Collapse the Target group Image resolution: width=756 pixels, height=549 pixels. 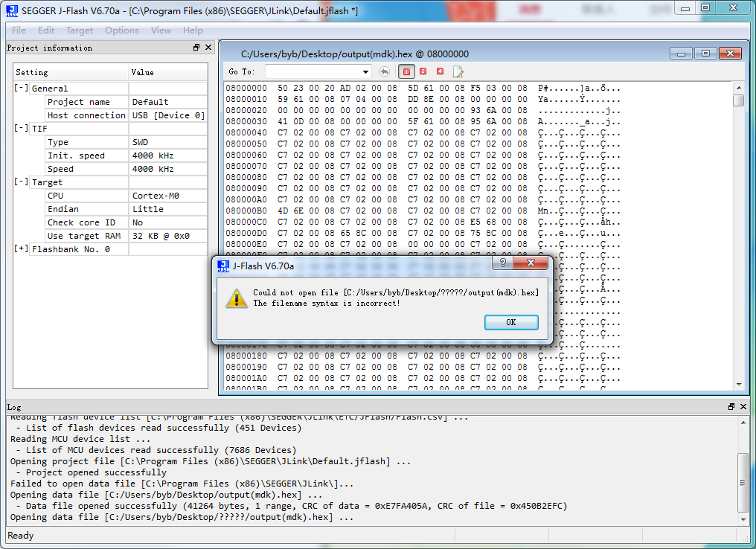(x=21, y=182)
